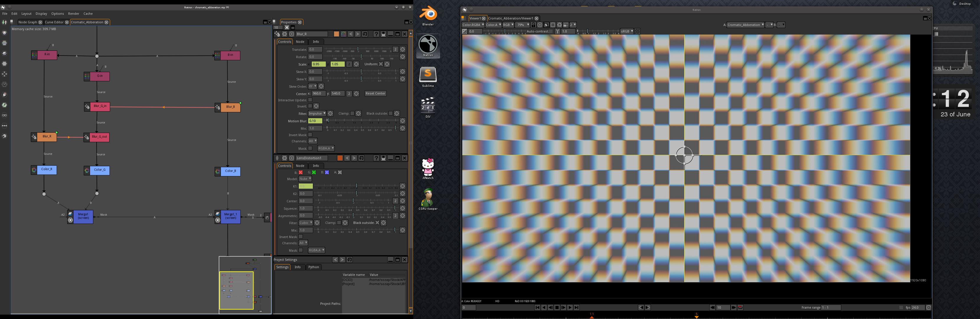The height and width of the screenshot is (319, 980).
Task: Click animation keyframe button for K1
Action: click(403, 186)
